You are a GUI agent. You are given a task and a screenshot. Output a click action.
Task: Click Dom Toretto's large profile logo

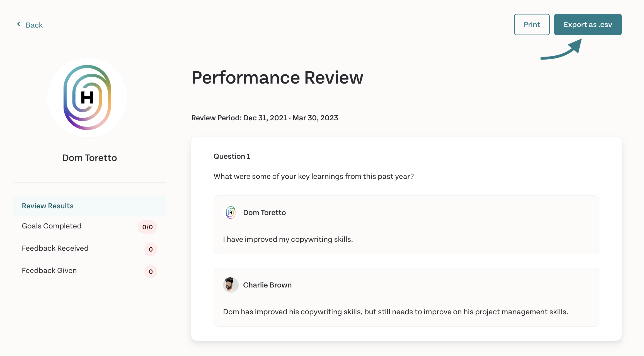tap(87, 97)
